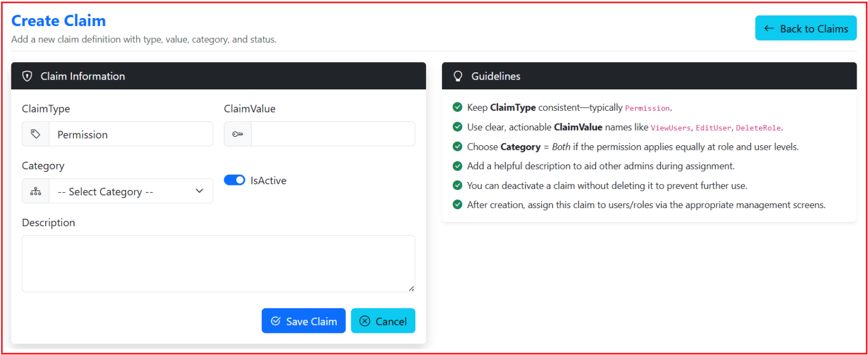Click the ViewUsers code snippet in Guidelines
Viewport: 868px width, 355px height.
[671, 128]
